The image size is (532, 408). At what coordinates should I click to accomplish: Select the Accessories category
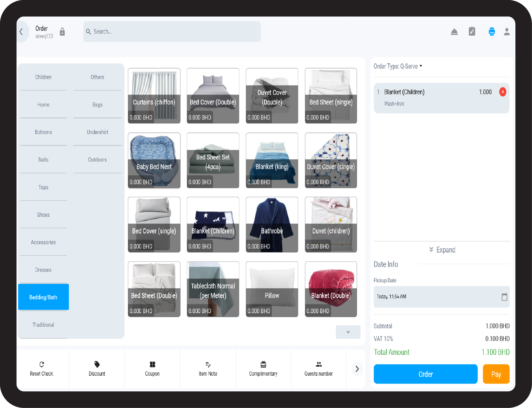tap(43, 242)
